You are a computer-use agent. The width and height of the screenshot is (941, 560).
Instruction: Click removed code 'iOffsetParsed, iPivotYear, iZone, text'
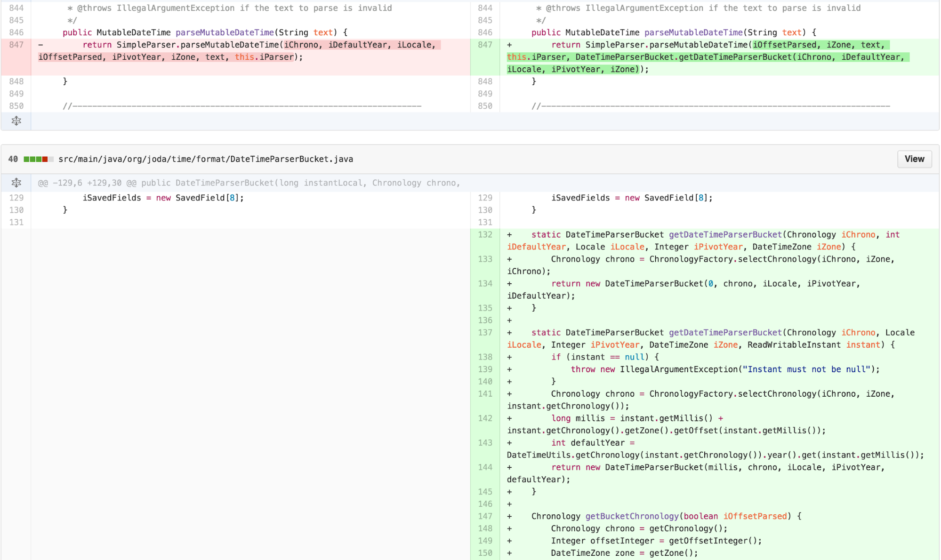tap(131, 57)
